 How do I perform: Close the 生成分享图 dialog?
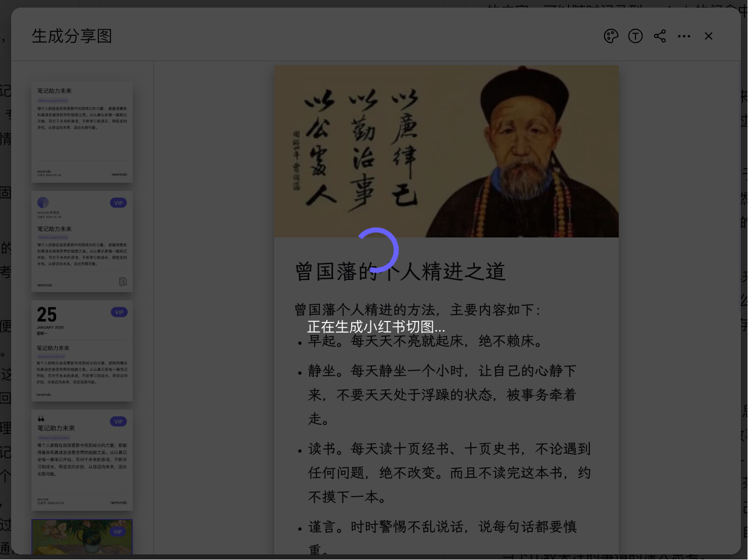pos(708,36)
